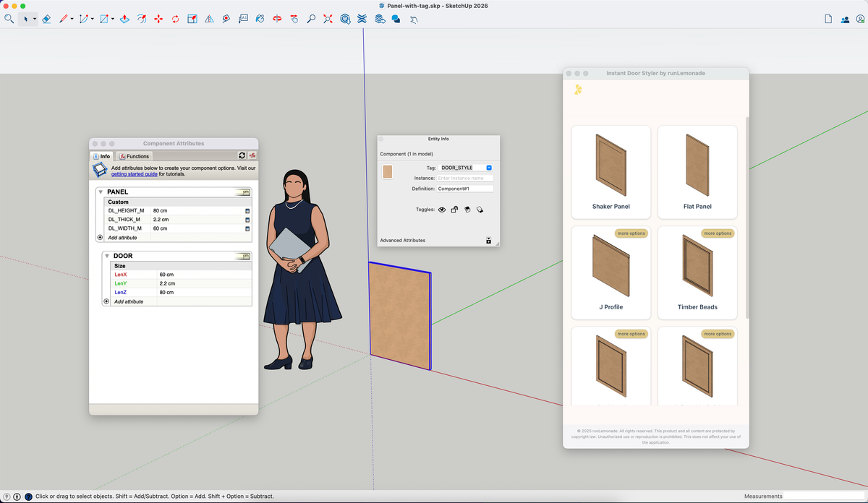Open the Tag dropdown showing DOOR_STYLE
This screenshot has height=503, width=868.
489,167
